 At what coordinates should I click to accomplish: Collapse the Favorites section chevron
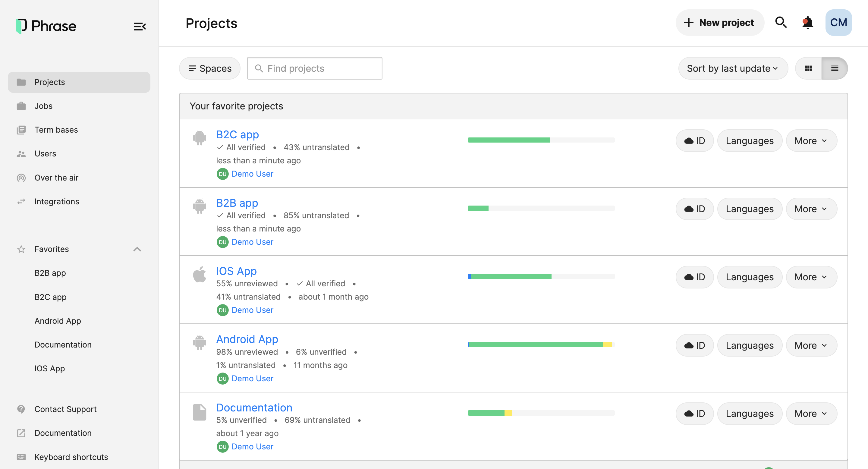137,249
